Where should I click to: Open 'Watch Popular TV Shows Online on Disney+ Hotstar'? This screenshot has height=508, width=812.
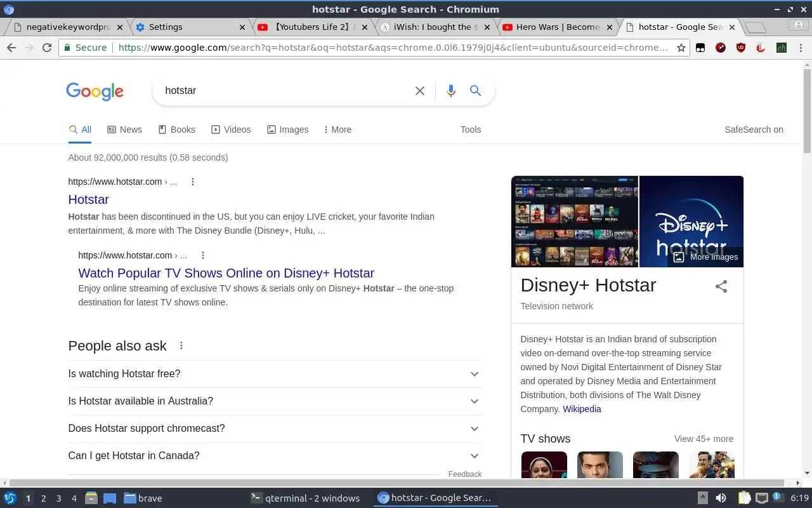coord(226,273)
